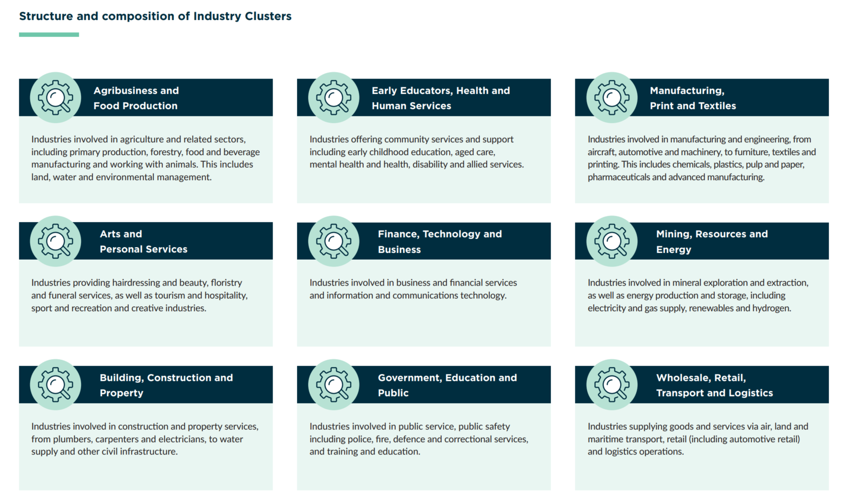Open the Early Educators, Health and Human Services heading

[440, 98]
